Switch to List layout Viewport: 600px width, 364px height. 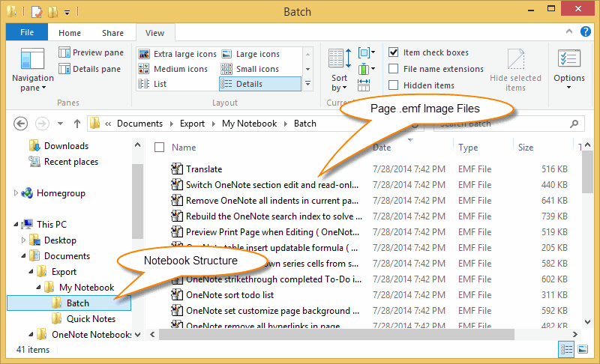152,84
